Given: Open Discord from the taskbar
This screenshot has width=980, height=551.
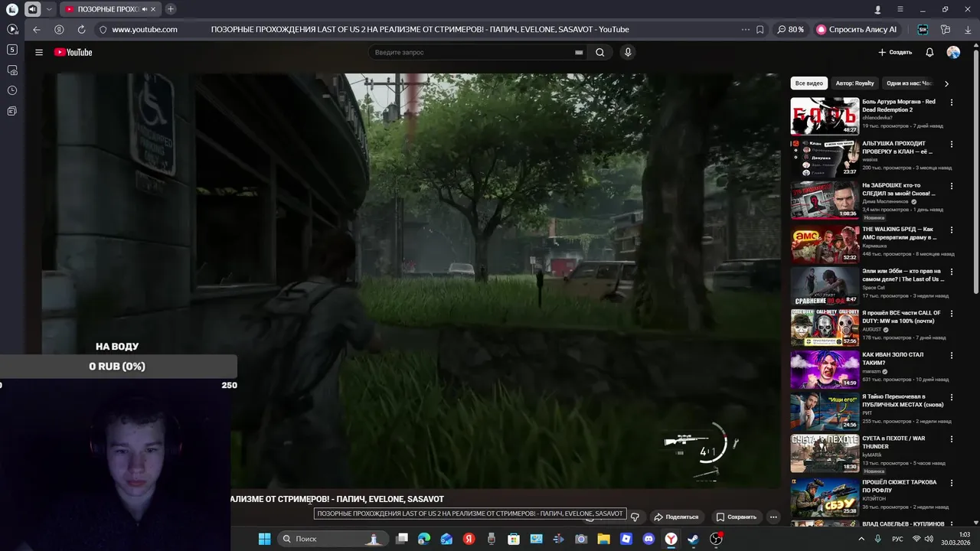Looking at the screenshot, I should coord(648,539).
